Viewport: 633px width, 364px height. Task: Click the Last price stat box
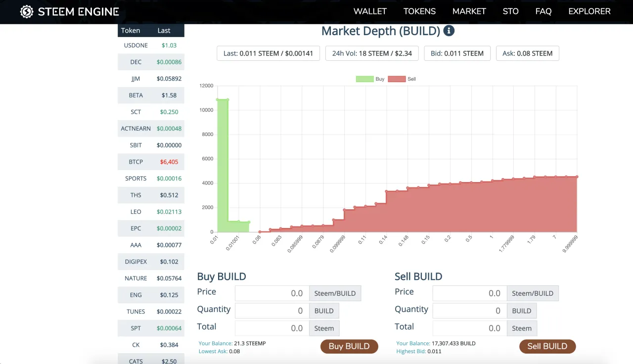point(269,53)
